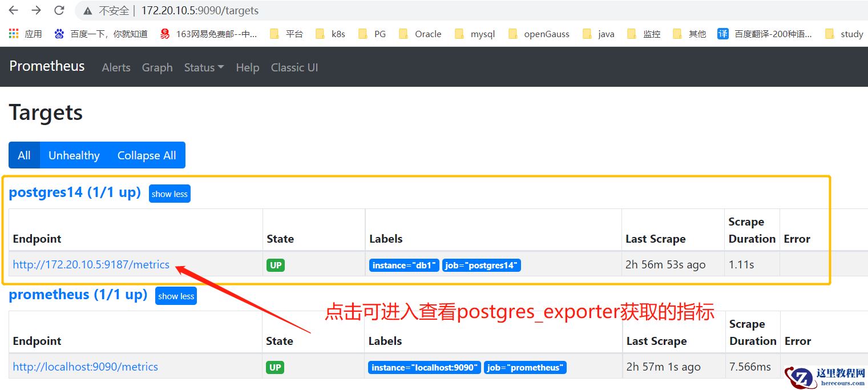The image size is (868, 390).
Task: Reload the page with refresh icon
Action: pyautogui.click(x=59, y=10)
